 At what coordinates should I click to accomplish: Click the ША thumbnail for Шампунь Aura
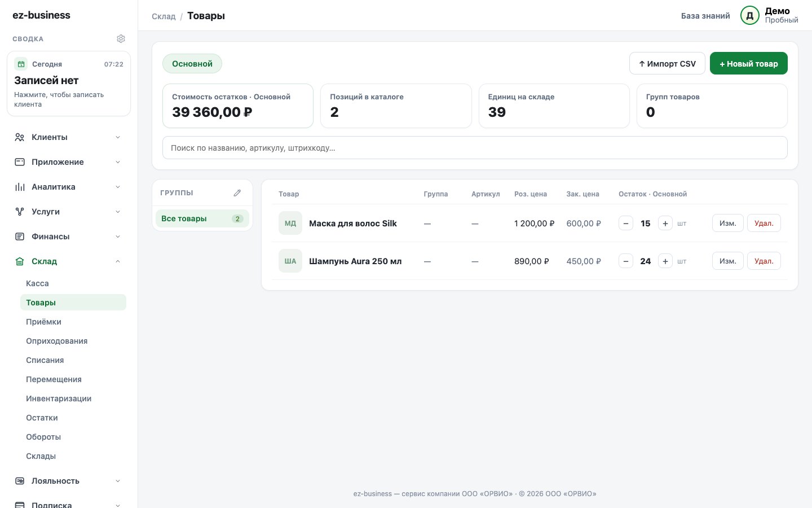[290, 261]
